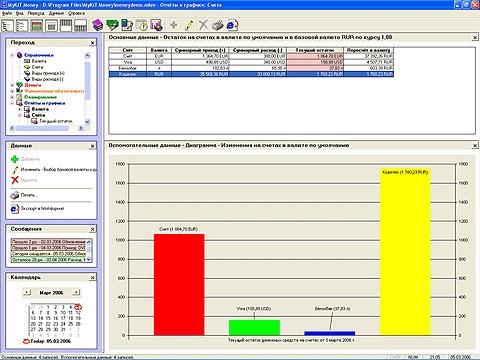Click Изменить base currency selection action

[x=54, y=169]
